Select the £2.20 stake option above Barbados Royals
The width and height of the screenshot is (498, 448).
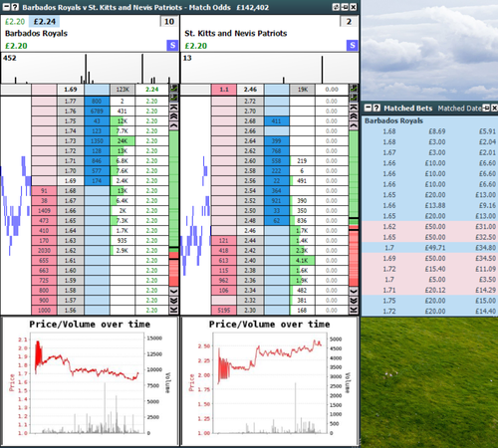[x=15, y=22]
